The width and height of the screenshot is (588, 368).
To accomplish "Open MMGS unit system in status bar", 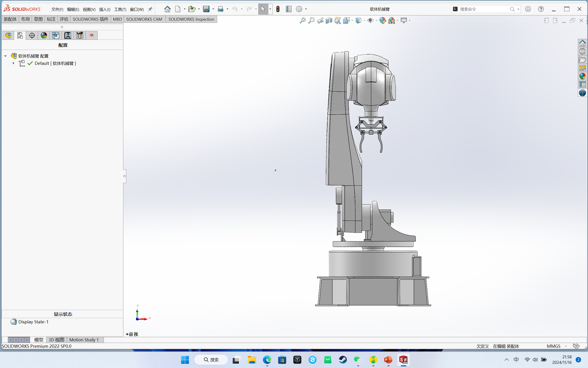I will point(554,346).
